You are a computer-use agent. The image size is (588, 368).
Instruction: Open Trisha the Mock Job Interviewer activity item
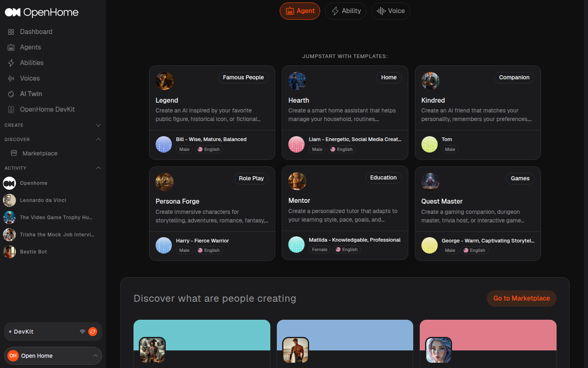pos(57,235)
